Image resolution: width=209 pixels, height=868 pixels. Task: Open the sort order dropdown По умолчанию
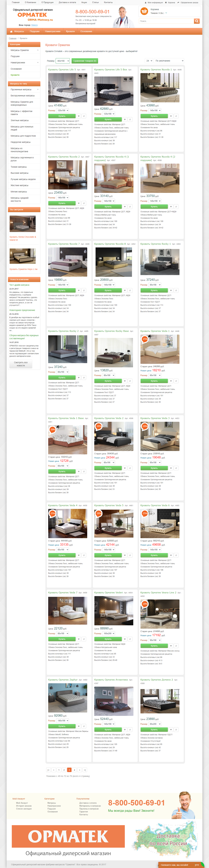coord(169,61)
